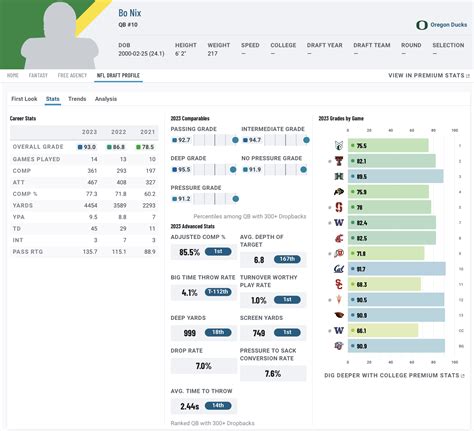Click the Oregon Ducks team name link
This screenshot has width=474, height=431.
coord(448,25)
